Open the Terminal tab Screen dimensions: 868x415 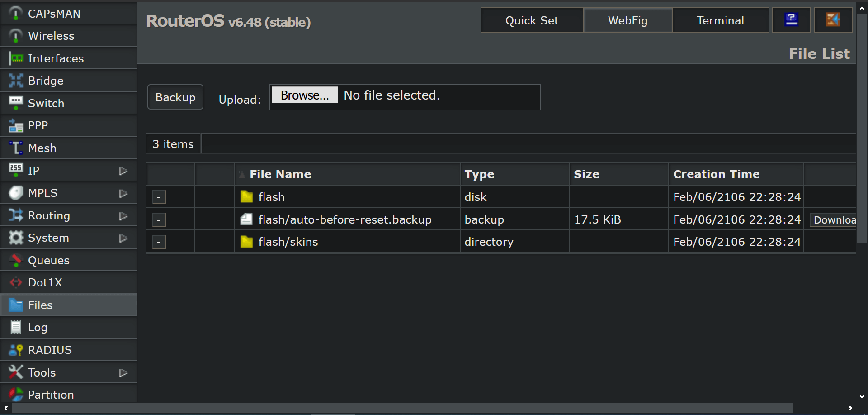pyautogui.click(x=720, y=20)
